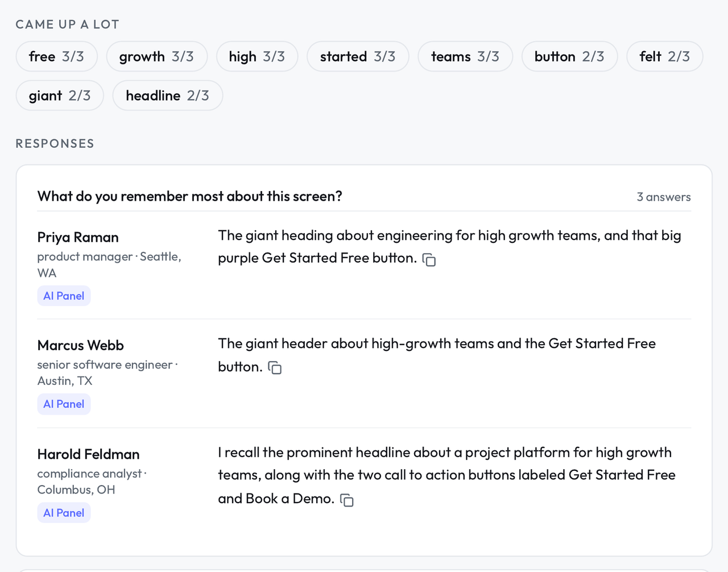This screenshot has width=728, height=572.
Task: Copy Marcus Webb's answer text
Action: click(275, 368)
